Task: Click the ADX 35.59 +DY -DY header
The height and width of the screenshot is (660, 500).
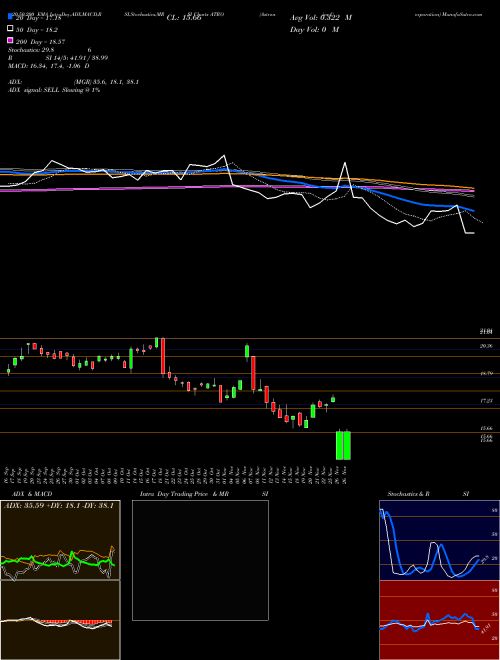Action: [x=59, y=506]
